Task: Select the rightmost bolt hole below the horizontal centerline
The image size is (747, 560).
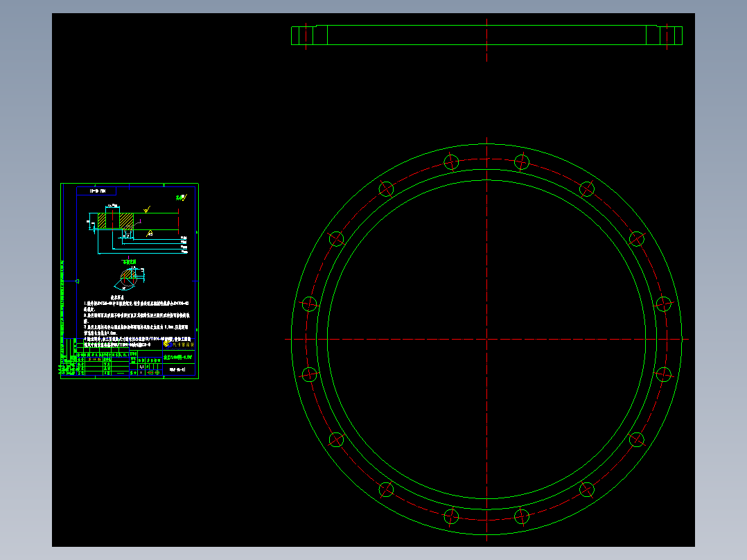Action: pos(664,375)
